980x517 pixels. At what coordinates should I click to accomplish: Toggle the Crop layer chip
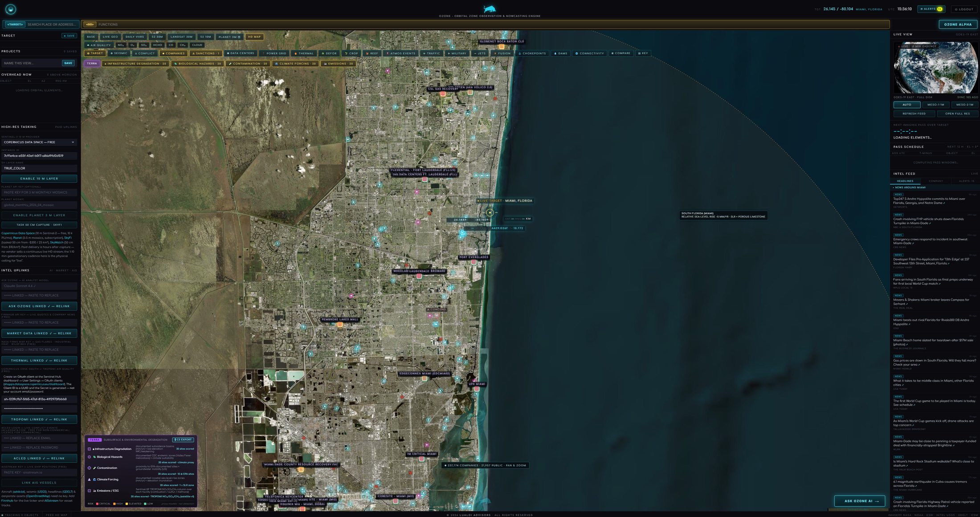(352, 53)
